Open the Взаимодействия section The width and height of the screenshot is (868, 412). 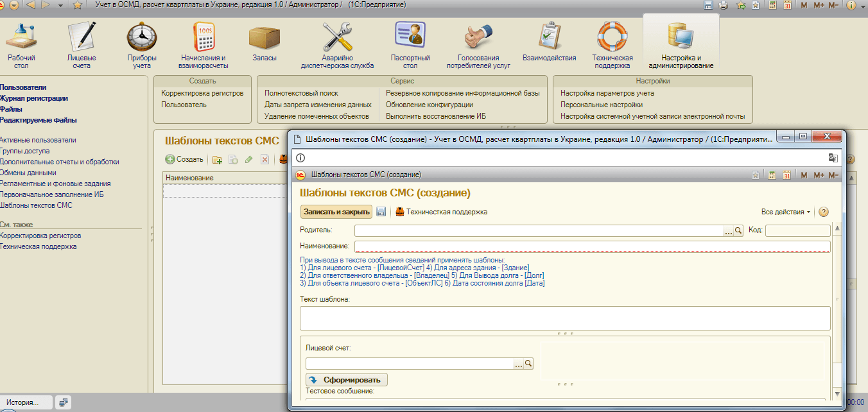pyautogui.click(x=550, y=42)
